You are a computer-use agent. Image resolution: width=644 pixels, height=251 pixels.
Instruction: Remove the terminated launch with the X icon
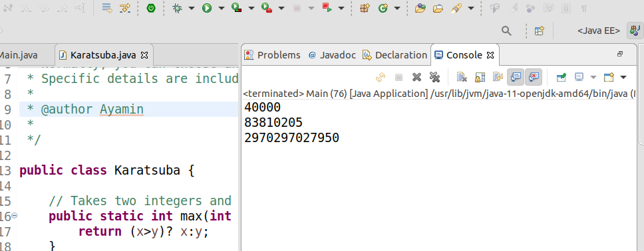coord(417,77)
